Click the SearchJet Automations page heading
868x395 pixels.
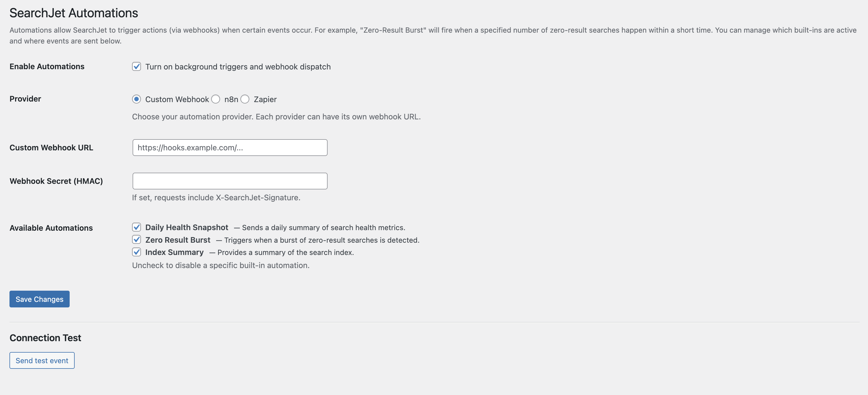(74, 13)
